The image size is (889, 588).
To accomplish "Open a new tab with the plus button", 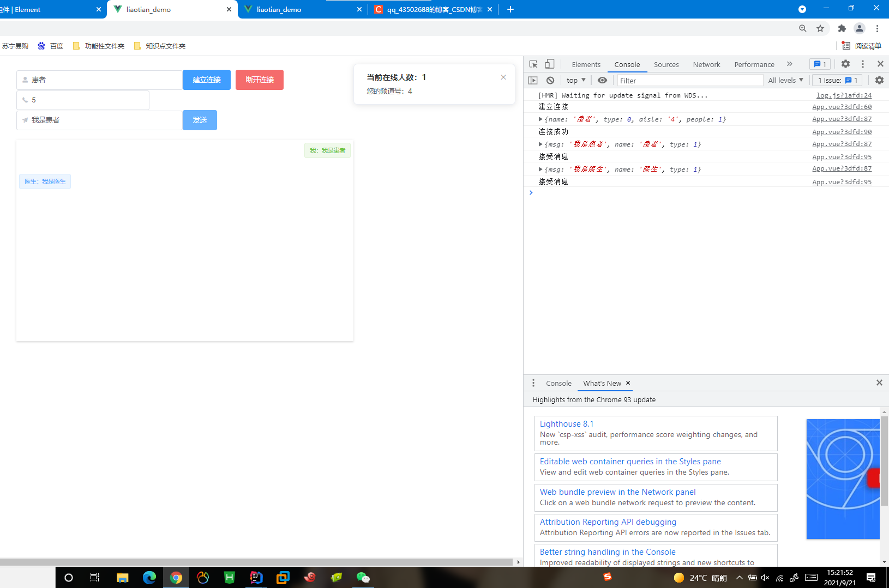I will (510, 9).
